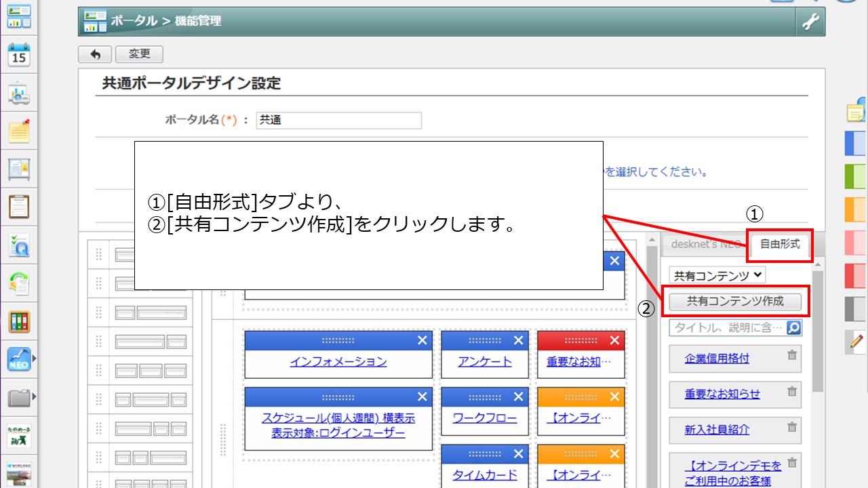The width and height of the screenshot is (868, 488).
Task: Remove the スケジュール panel with its X
Action: 422,396
